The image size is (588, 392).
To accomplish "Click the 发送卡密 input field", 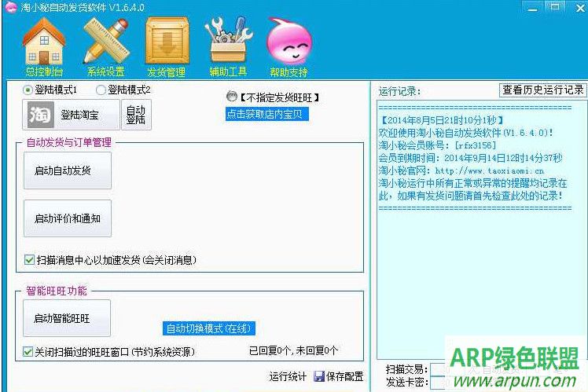I will (x=447, y=383).
